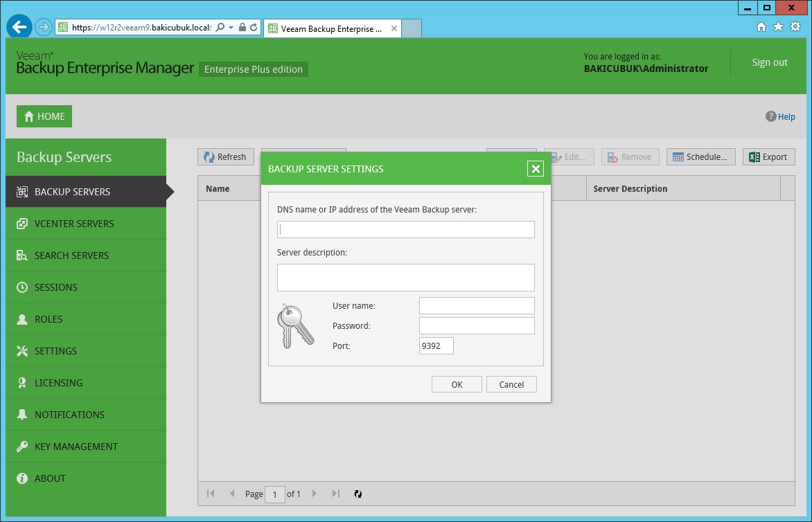Image resolution: width=812 pixels, height=522 pixels.
Task: Click the Edit... toolbar button
Action: click(x=572, y=156)
